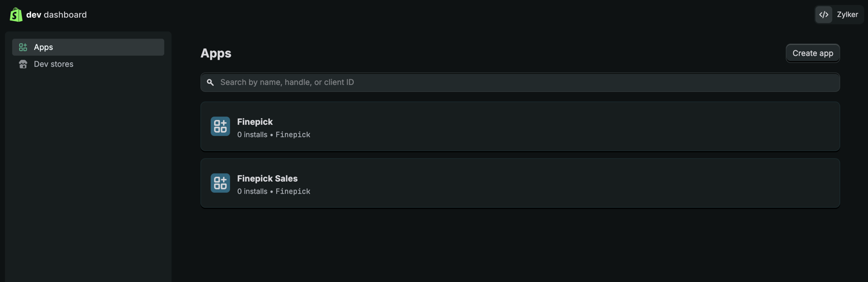Image resolution: width=868 pixels, height=282 pixels.
Task: Click the search magnifier icon
Action: pyautogui.click(x=210, y=82)
